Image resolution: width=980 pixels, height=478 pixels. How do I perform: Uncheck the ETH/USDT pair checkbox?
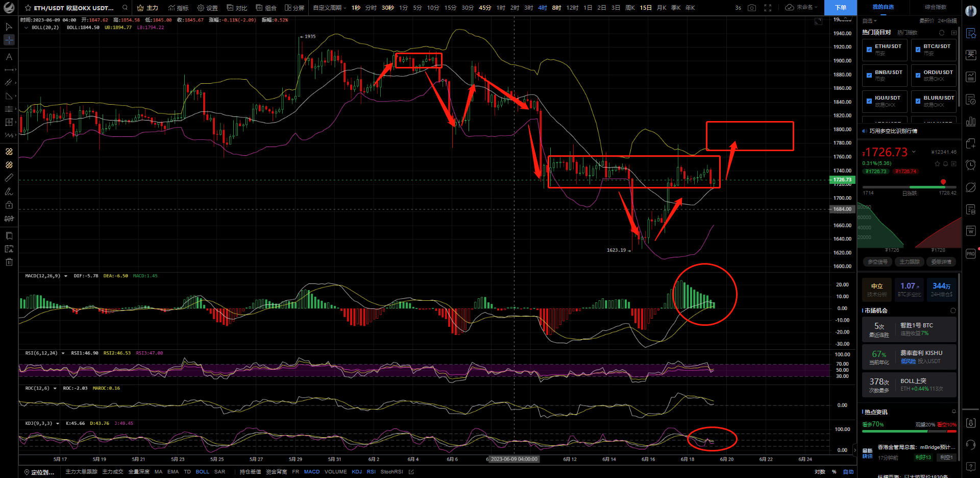[869, 50]
